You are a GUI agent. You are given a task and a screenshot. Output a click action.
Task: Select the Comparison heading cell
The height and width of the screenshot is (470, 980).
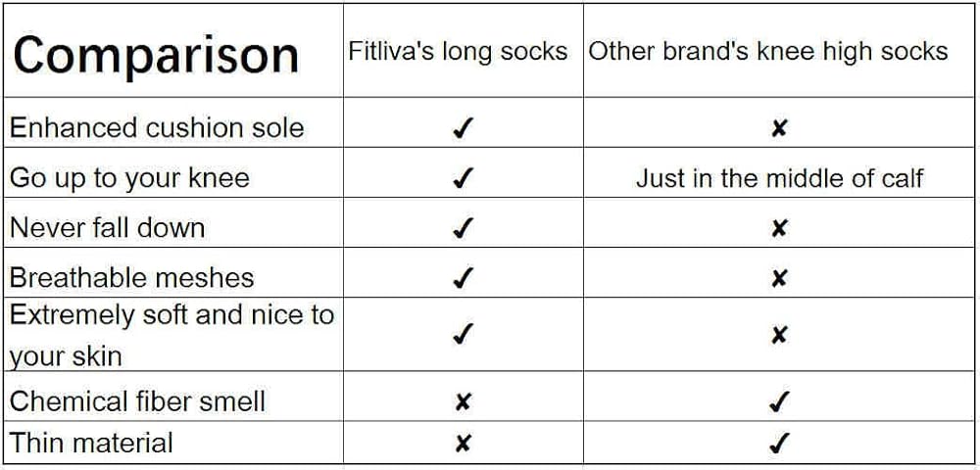[x=156, y=55]
